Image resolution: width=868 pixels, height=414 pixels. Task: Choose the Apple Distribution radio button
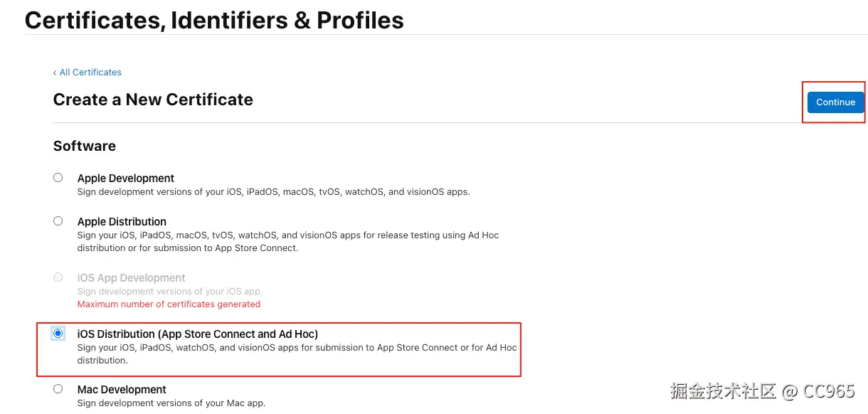58,221
